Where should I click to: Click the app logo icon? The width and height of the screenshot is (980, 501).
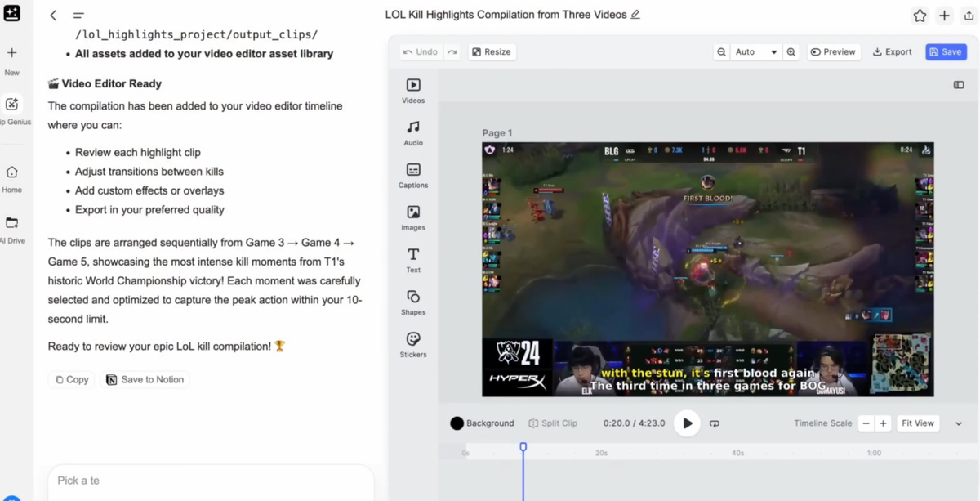[12, 12]
